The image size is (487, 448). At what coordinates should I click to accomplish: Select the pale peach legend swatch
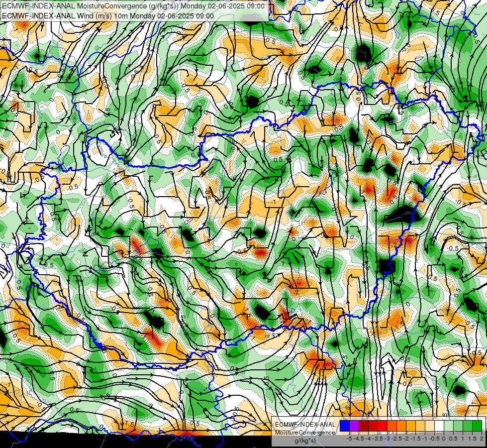[x=430, y=426]
